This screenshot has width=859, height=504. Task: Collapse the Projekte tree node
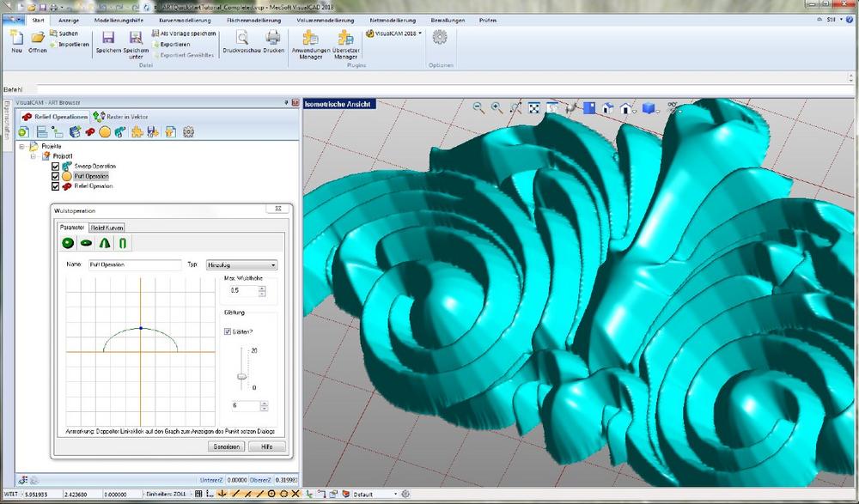click(22, 147)
